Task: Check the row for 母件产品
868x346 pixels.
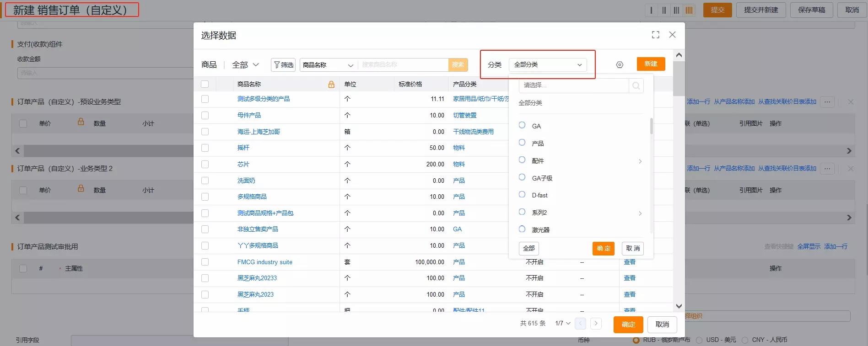Action: pyautogui.click(x=205, y=115)
